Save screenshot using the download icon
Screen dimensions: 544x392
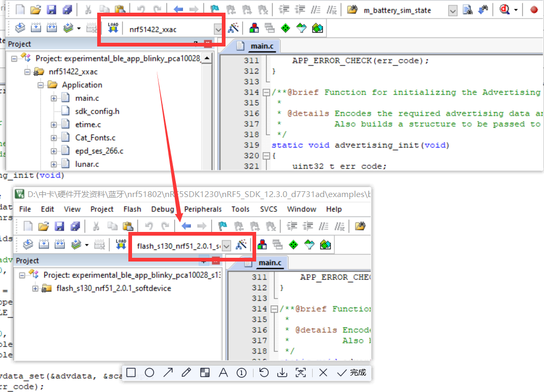click(283, 372)
